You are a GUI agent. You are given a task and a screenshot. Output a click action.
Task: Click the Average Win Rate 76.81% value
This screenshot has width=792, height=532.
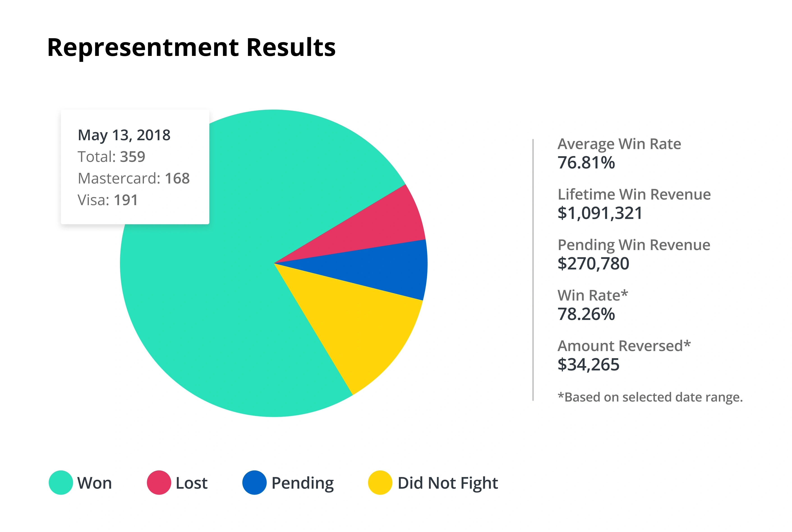click(586, 163)
